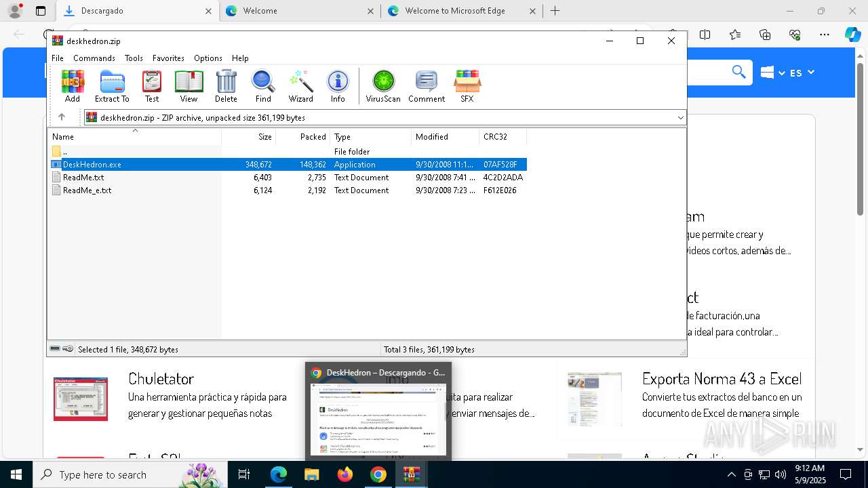The height and width of the screenshot is (488, 868).
Task: Go up one folder level arrow
Action: click(62, 117)
